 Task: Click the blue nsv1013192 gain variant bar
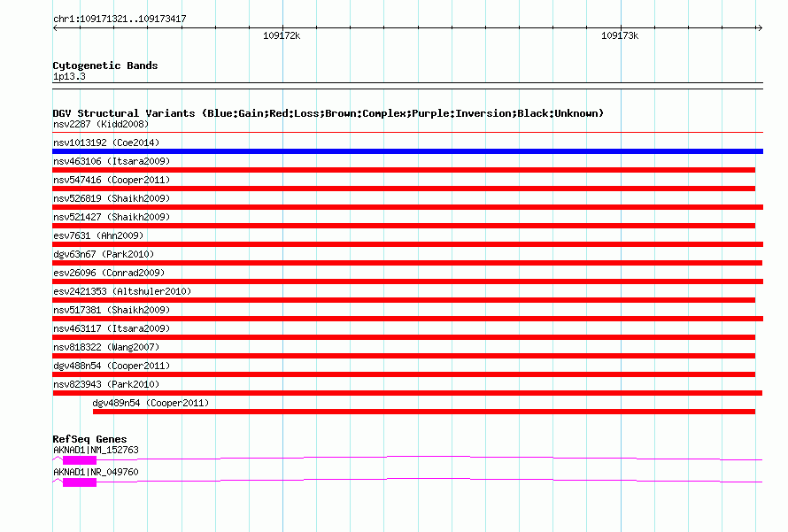pyautogui.click(x=407, y=151)
